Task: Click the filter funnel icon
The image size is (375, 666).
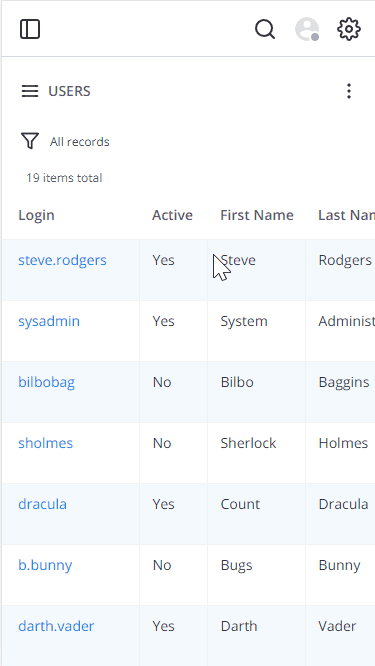Action: (30, 141)
